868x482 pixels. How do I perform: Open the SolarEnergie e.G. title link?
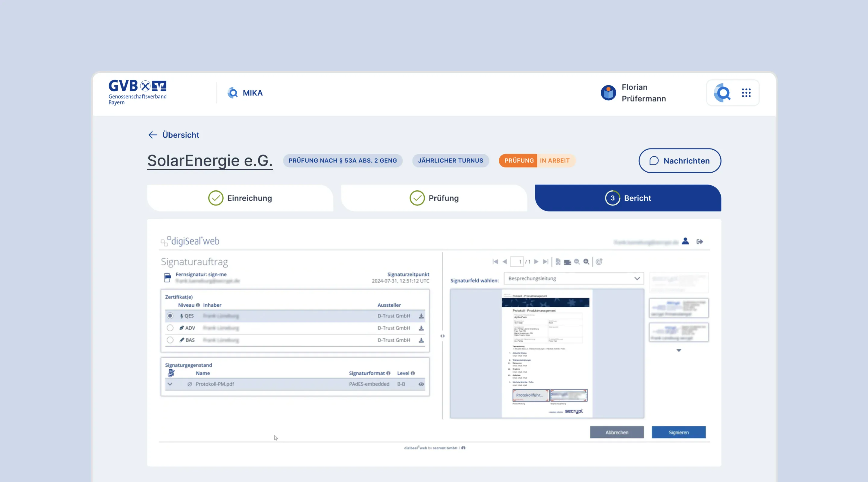pyautogui.click(x=210, y=161)
